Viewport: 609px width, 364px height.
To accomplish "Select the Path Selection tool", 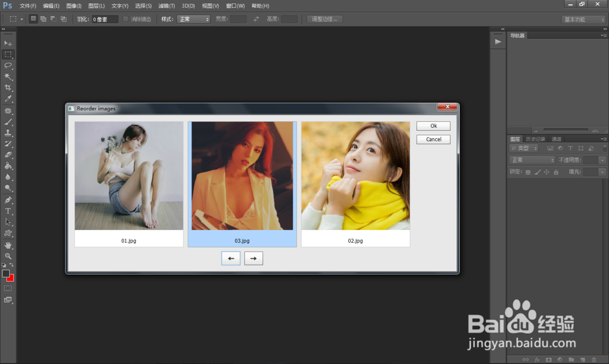I will [8, 222].
